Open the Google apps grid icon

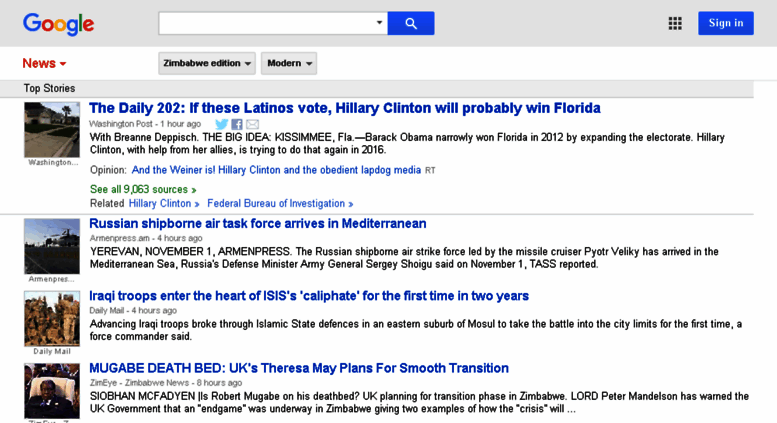[x=675, y=23]
